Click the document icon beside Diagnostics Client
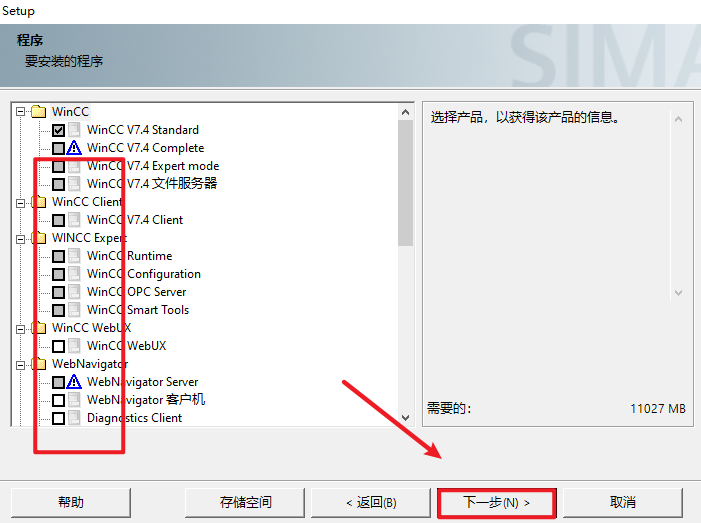This screenshot has width=701, height=523. click(x=75, y=418)
